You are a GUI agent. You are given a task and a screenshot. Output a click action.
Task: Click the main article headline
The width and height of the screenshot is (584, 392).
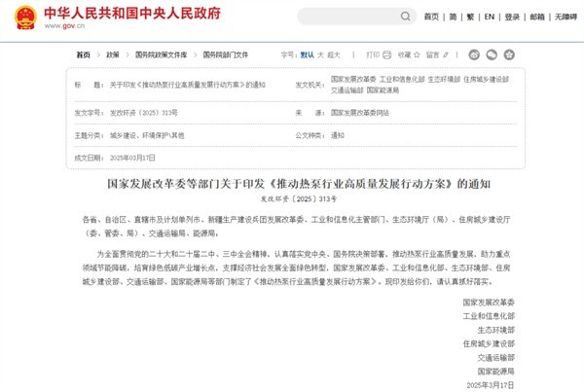(x=299, y=184)
